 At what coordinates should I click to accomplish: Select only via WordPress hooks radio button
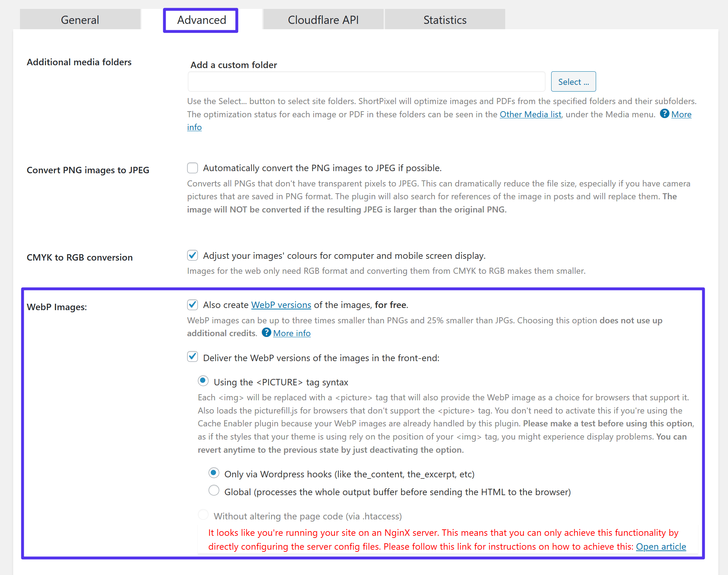click(x=214, y=473)
